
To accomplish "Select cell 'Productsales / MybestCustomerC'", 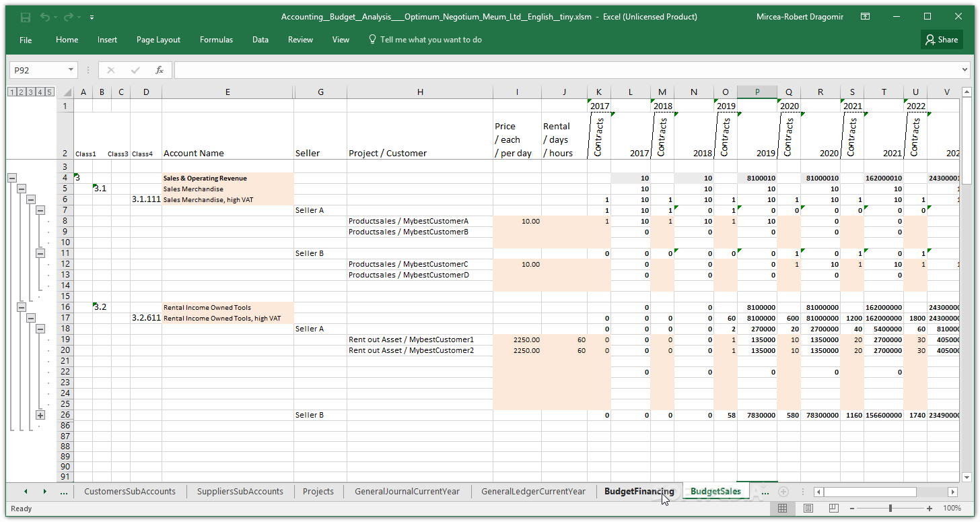I will 420,264.
